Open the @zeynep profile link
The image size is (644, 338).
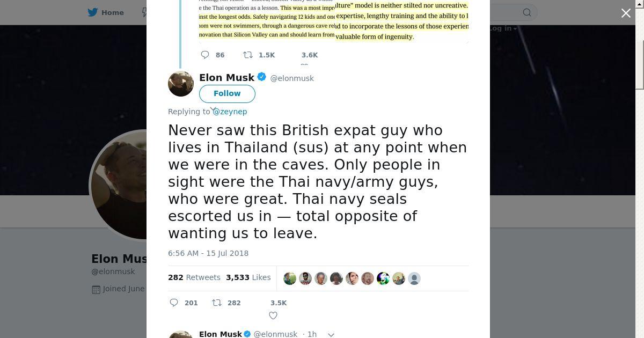point(230,112)
